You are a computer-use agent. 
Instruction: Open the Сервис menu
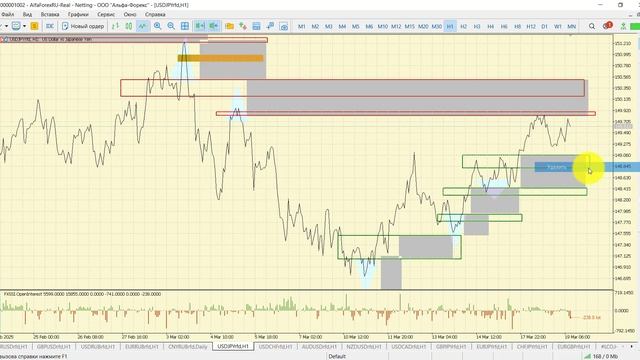pos(106,14)
